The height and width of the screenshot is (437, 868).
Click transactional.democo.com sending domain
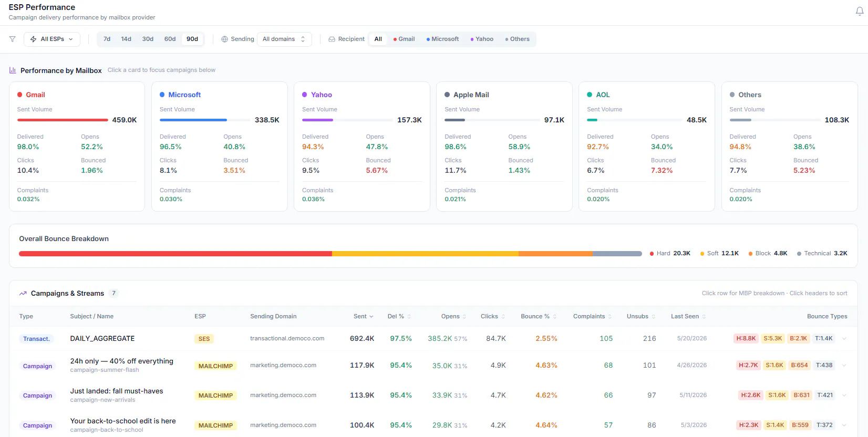point(287,339)
